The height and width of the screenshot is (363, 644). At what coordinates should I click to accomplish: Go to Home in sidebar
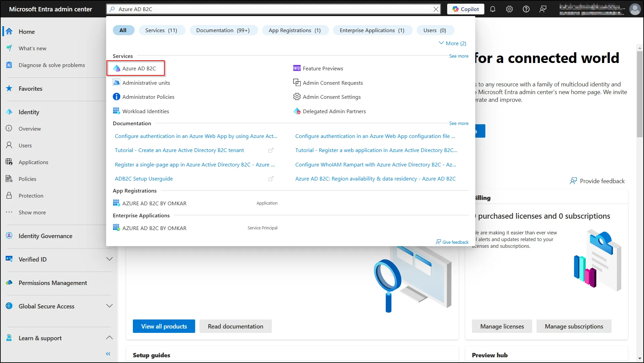27,31
